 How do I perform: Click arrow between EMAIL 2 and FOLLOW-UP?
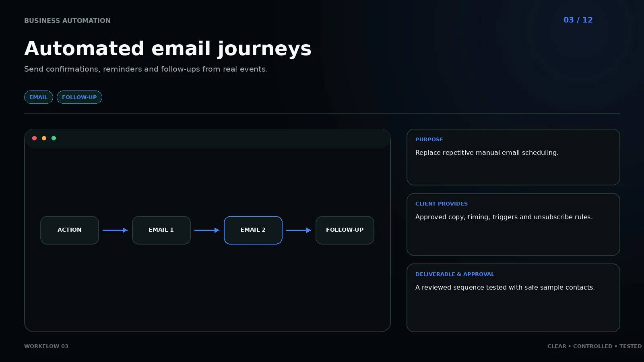point(299,230)
